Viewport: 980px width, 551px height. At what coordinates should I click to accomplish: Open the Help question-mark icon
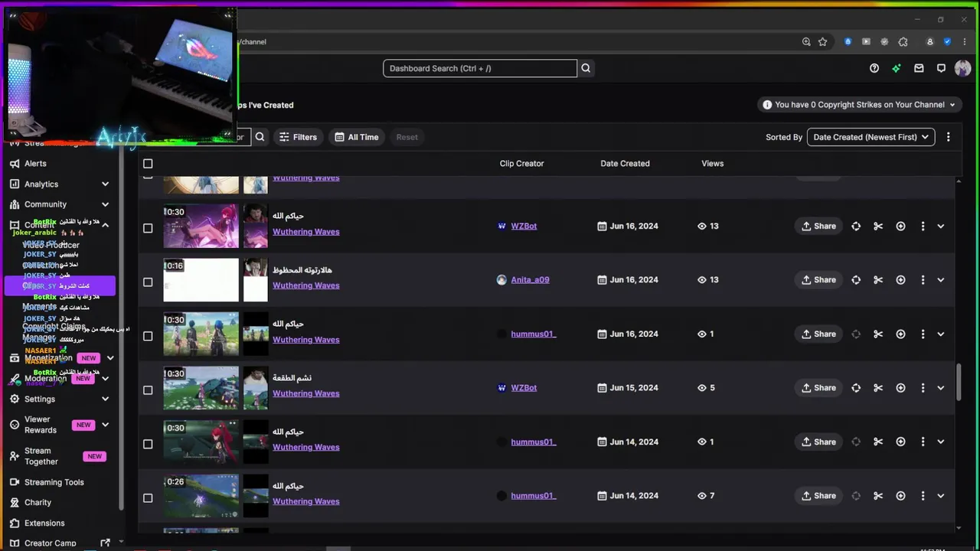[x=874, y=68]
